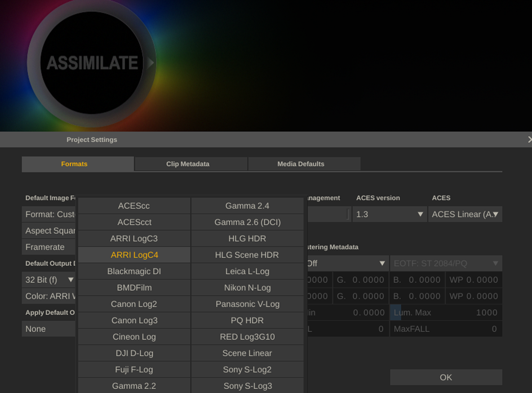
Task: Expand the ACES Linear dropdown
Action: [465, 214]
